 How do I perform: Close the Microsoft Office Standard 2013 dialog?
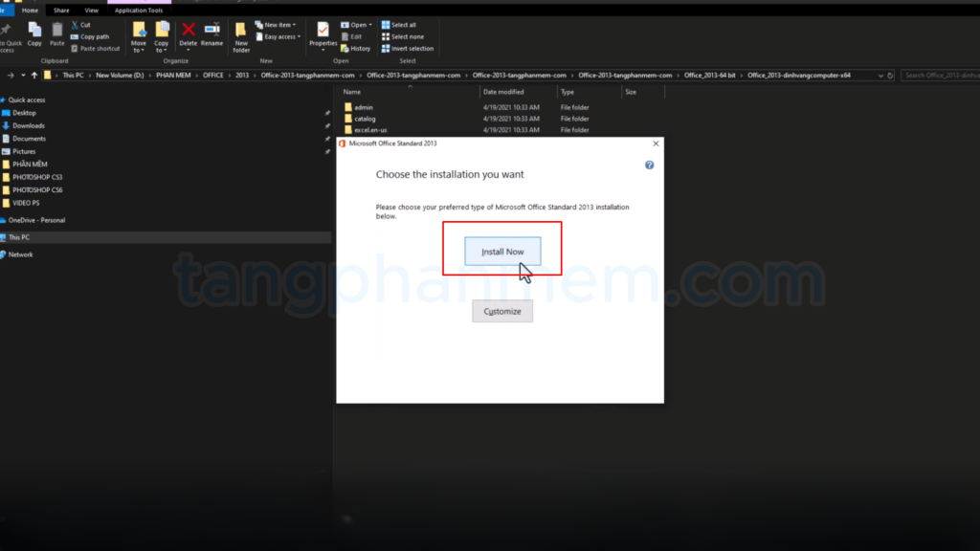[x=656, y=143]
